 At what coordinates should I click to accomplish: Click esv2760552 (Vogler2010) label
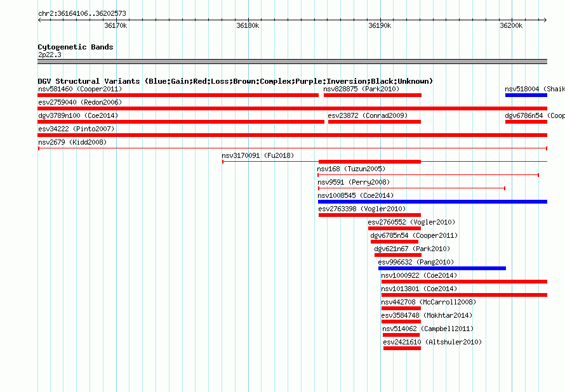[411, 222]
